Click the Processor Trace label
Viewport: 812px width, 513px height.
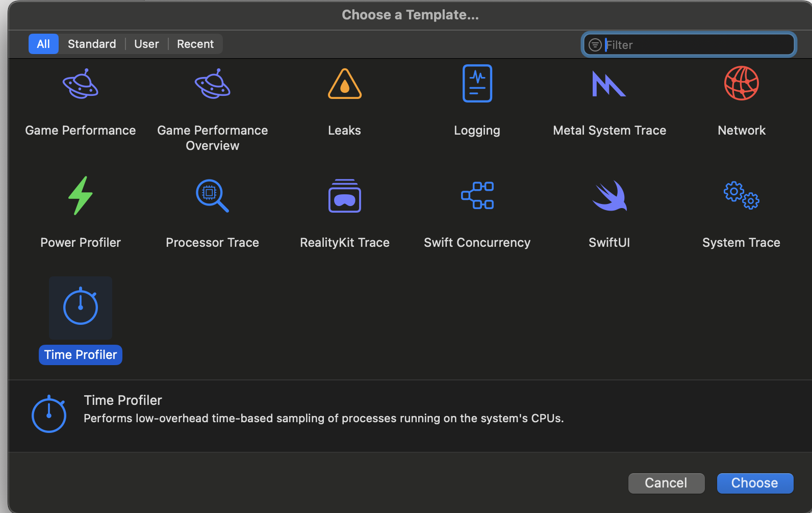[213, 243]
